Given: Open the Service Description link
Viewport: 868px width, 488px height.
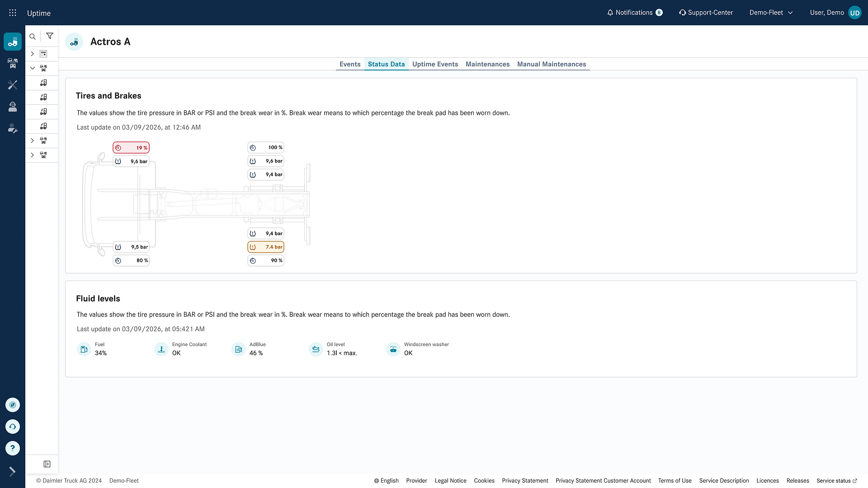Looking at the screenshot, I should 724,481.
